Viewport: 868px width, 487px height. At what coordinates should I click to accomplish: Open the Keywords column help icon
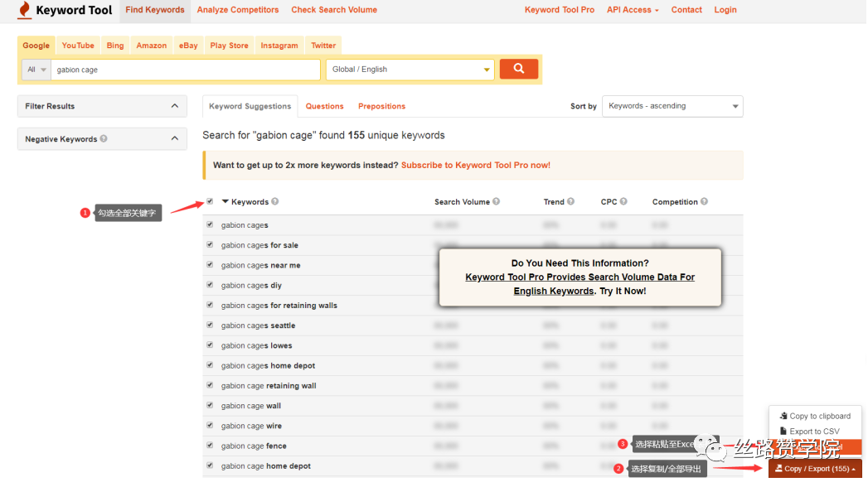pyautogui.click(x=275, y=202)
